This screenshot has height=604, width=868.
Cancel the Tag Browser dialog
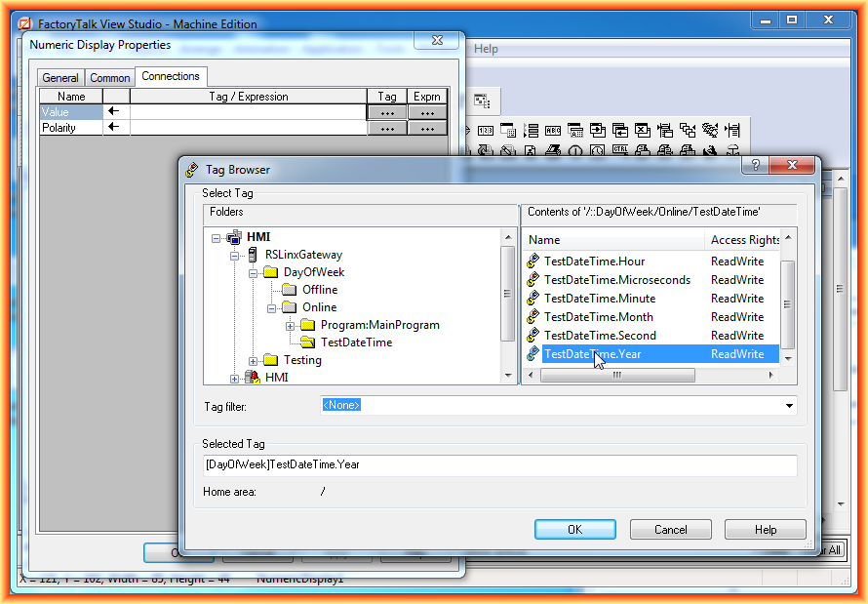670,530
